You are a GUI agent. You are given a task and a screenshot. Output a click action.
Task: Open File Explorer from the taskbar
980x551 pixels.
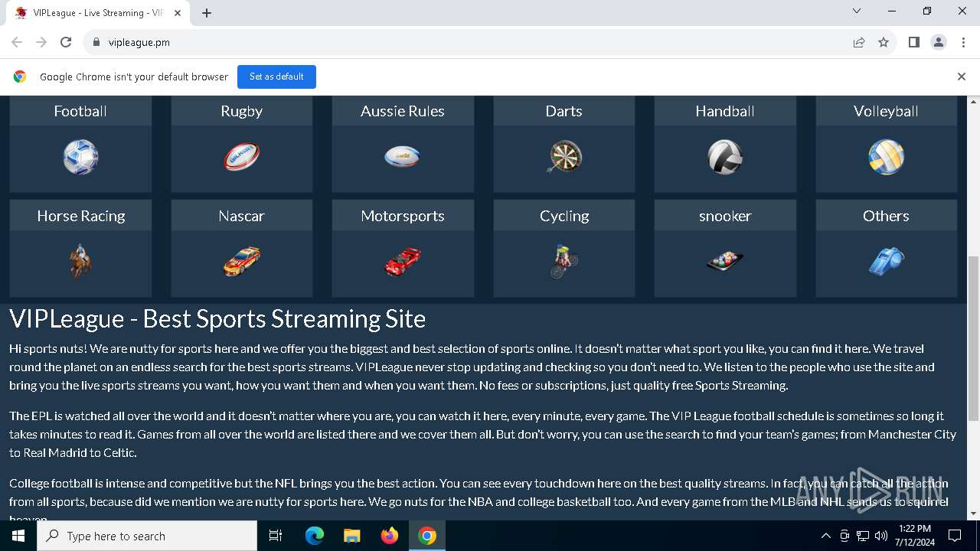352,536
